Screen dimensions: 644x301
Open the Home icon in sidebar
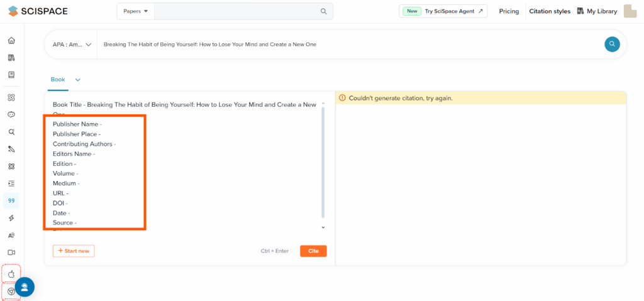coord(11,40)
